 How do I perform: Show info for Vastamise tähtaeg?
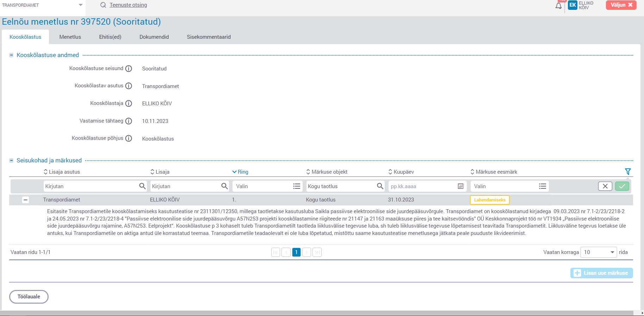tap(129, 121)
